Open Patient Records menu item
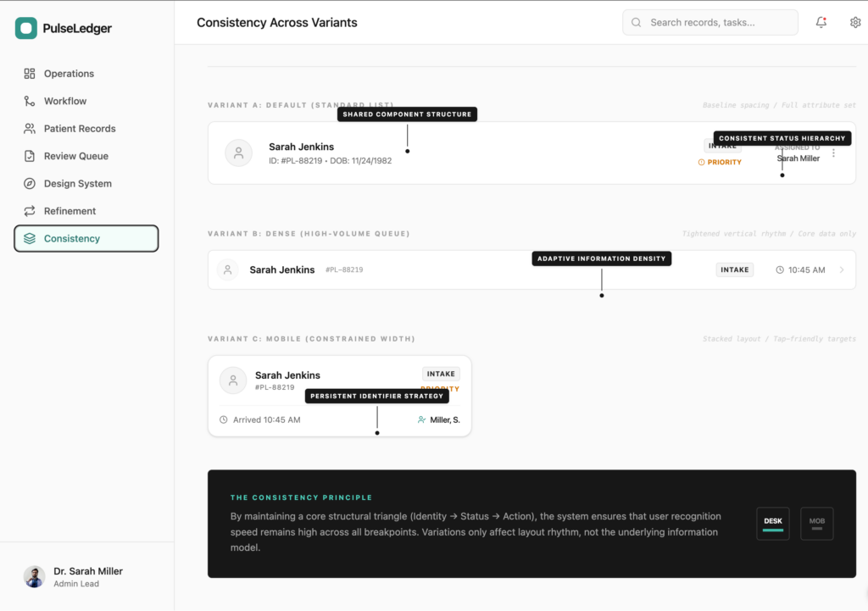The width and height of the screenshot is (868, 611). click(x=86, y=129)
